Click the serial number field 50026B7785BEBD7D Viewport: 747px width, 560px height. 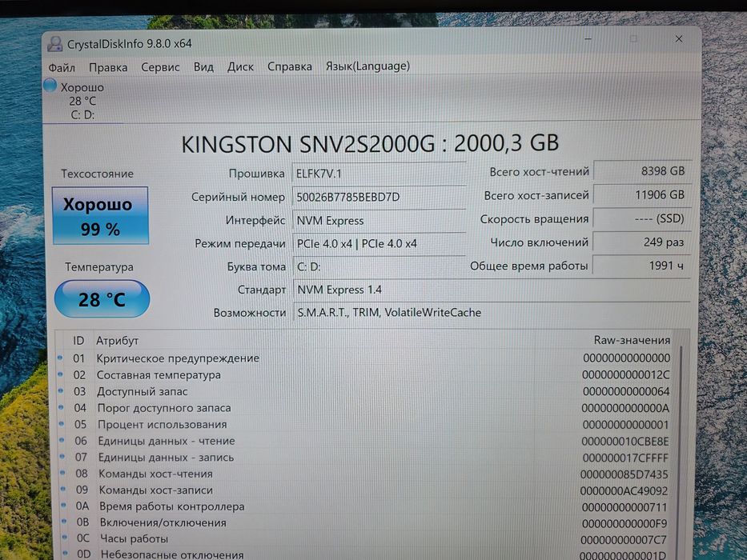coord(379,197)
